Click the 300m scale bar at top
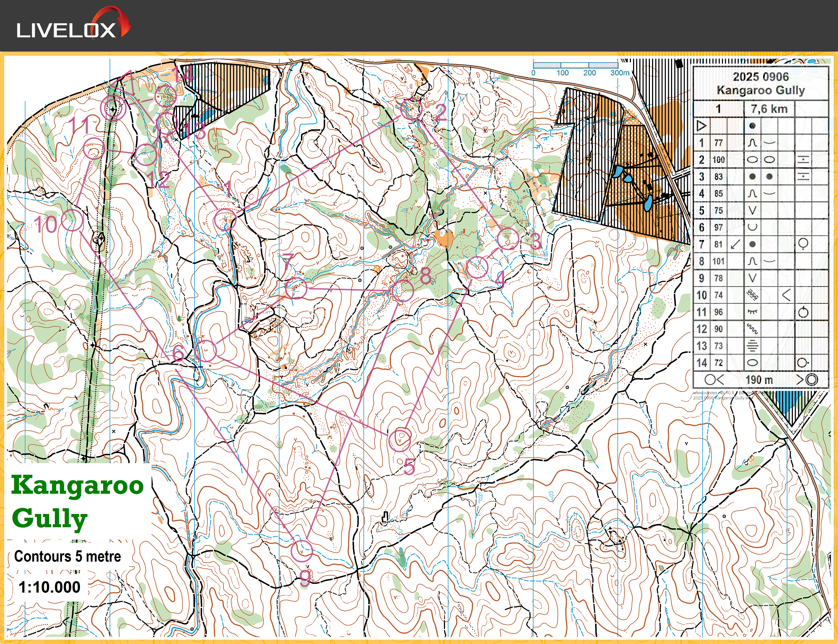The image size is (838, 644). (575, 66)
